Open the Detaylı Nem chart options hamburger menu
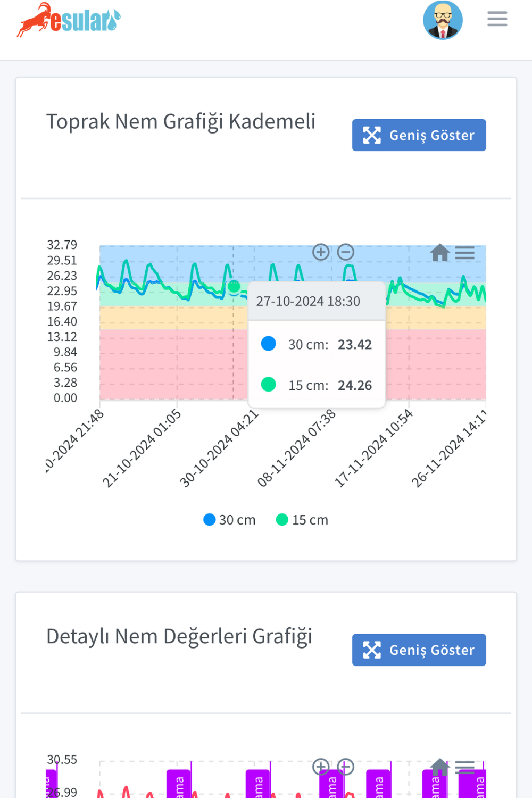The image size is (532, 798). (x=465, y=767)
